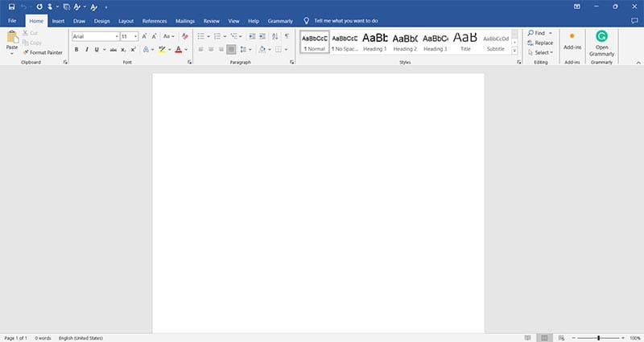Open the File tab
Image resolution: width=644 pixels, height=342 pixels.
12,21
